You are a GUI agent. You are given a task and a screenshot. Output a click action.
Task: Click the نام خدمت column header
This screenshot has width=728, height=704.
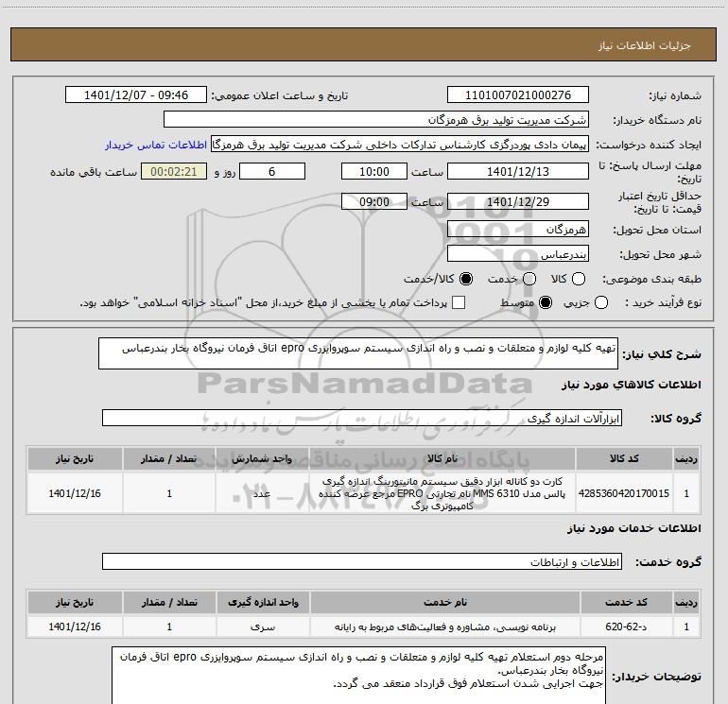click(444, 602)
